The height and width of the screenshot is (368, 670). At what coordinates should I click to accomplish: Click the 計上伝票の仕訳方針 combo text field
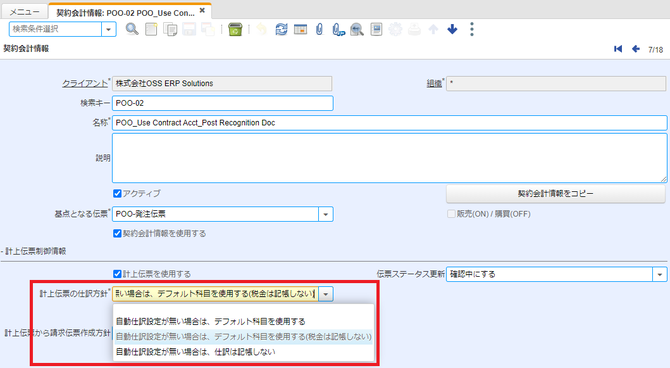tap(215, 294)
